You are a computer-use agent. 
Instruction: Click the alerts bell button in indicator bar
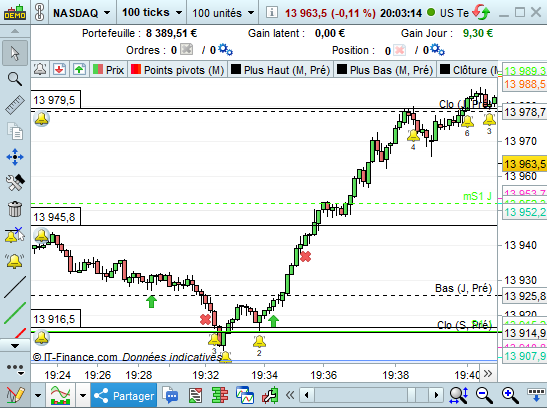[40, 69]
